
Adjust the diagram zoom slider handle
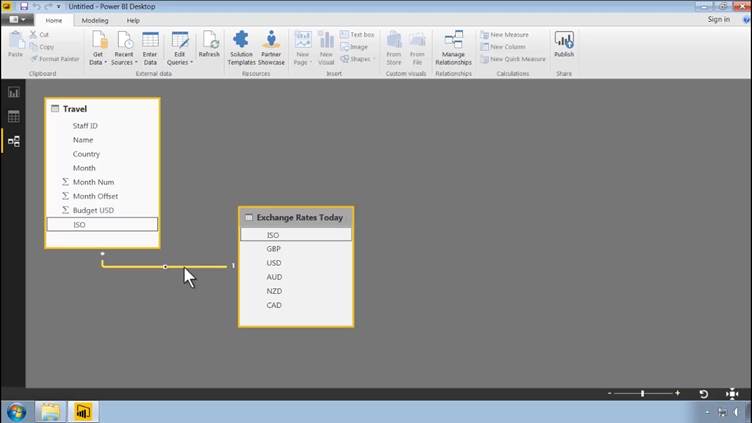(x=643, y=394)
